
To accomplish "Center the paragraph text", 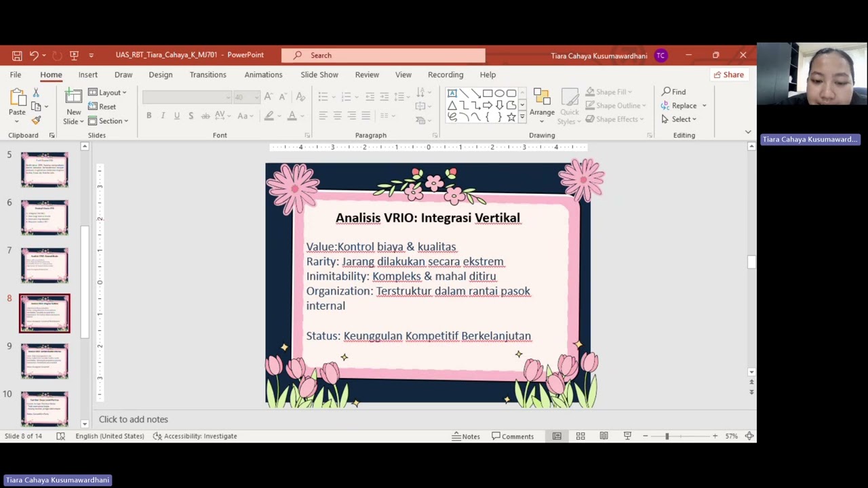I will pos(337,116).
